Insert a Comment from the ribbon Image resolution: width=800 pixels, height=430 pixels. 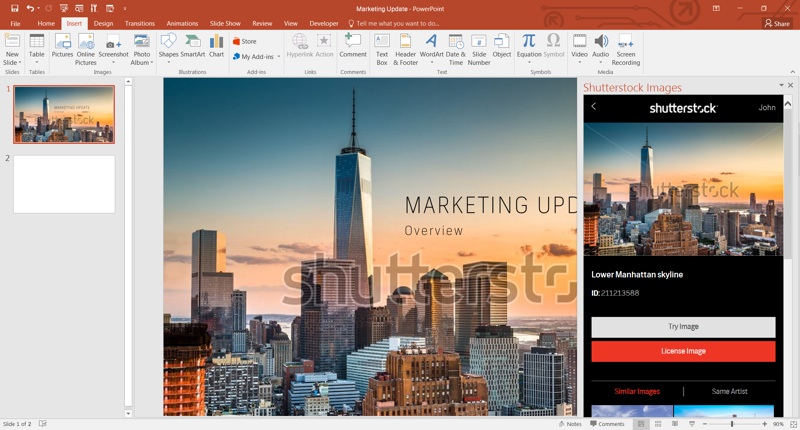click(353, 45)
